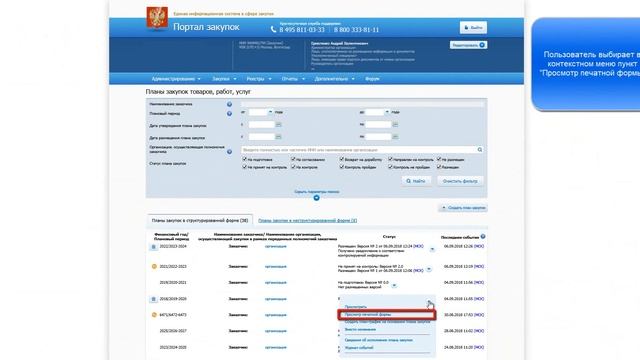The image size is (640, 360).
Task: Click the approval date start input field
Action: (262, 124)
